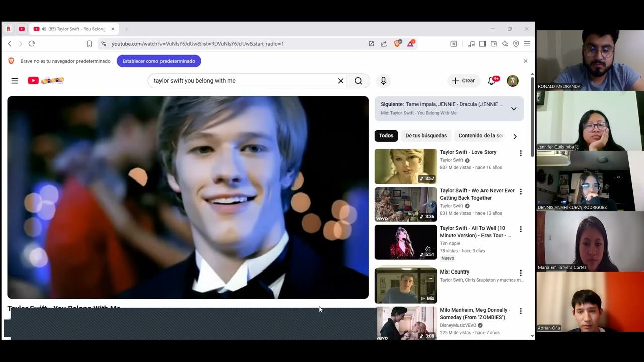Open Brave Leo AI sparkle icon

(x=505, y=44)
